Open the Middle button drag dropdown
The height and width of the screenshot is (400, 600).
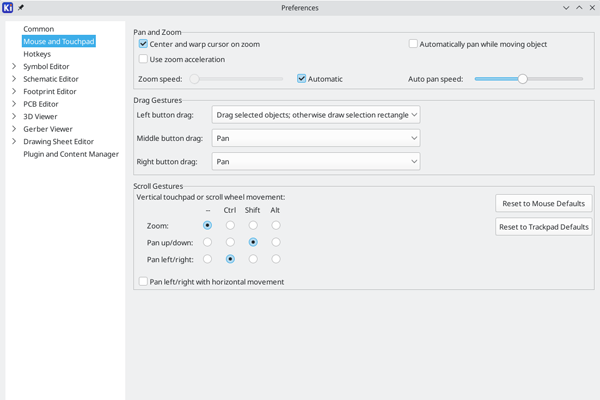316,138
